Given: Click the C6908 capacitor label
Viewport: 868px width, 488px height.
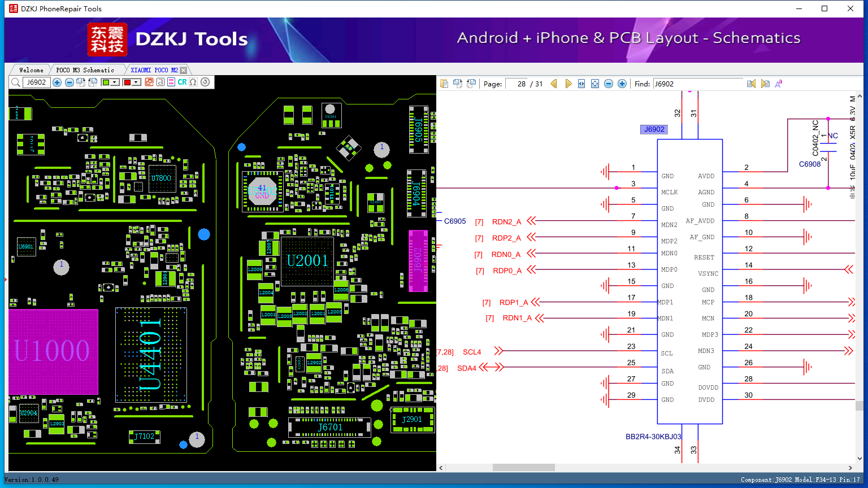Looking at the screenshot, I should tap(810, 164).
